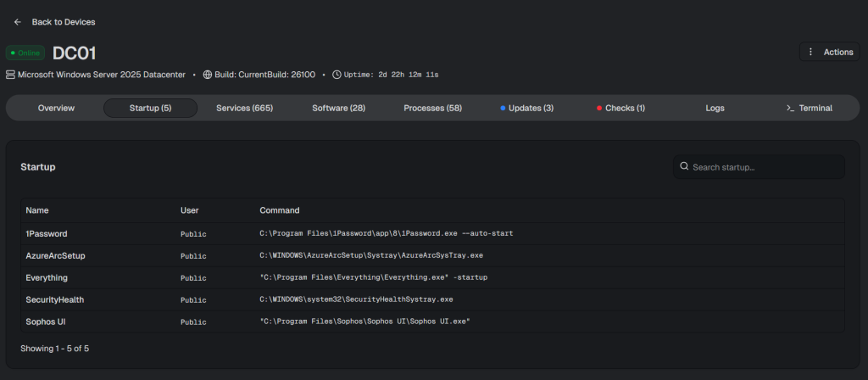This screenshot has width=868, height=380.
Task: Select the 1Password startup row
Action: tap(47, 233)
